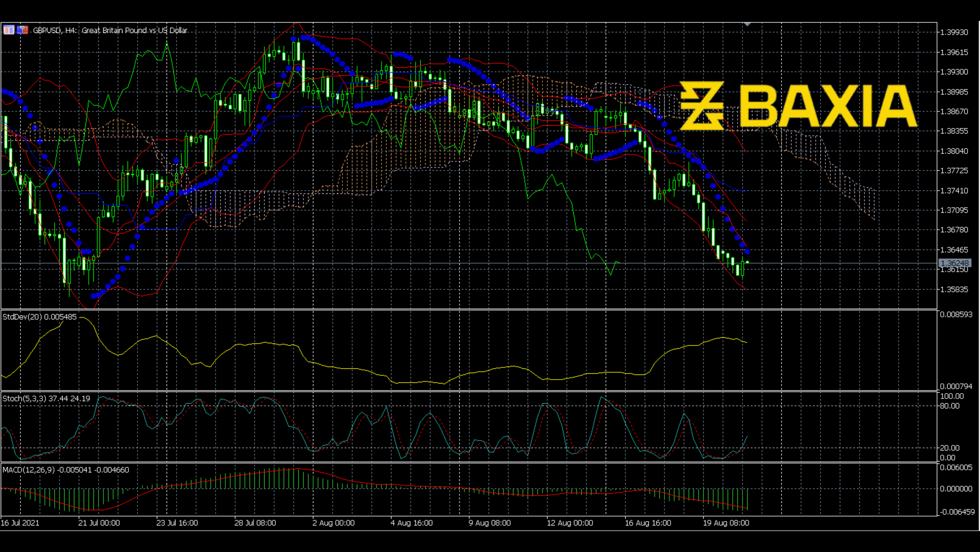The height and width of the screenshot is (552, 980).
Task: Click the 28 Jul 08:00 time label
Action: coord(255,523)
